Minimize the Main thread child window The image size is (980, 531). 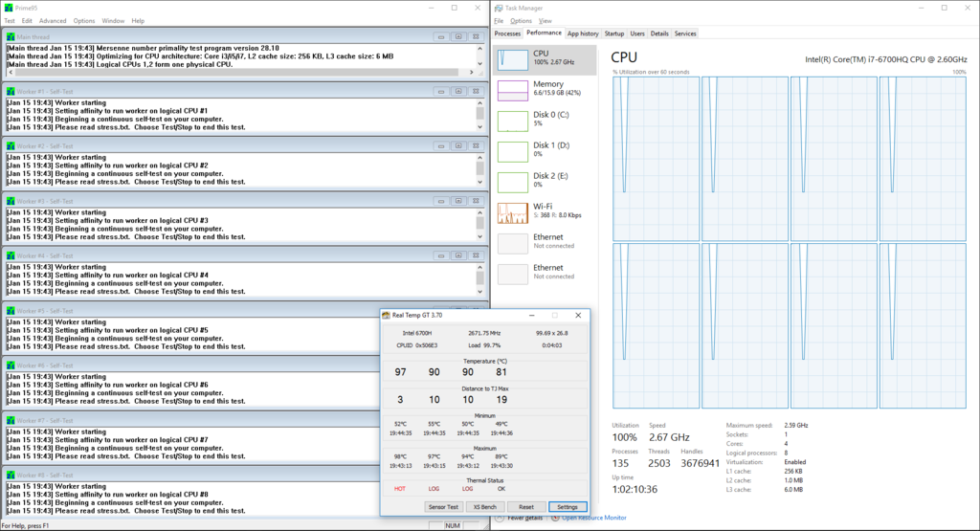click(441, 37)
